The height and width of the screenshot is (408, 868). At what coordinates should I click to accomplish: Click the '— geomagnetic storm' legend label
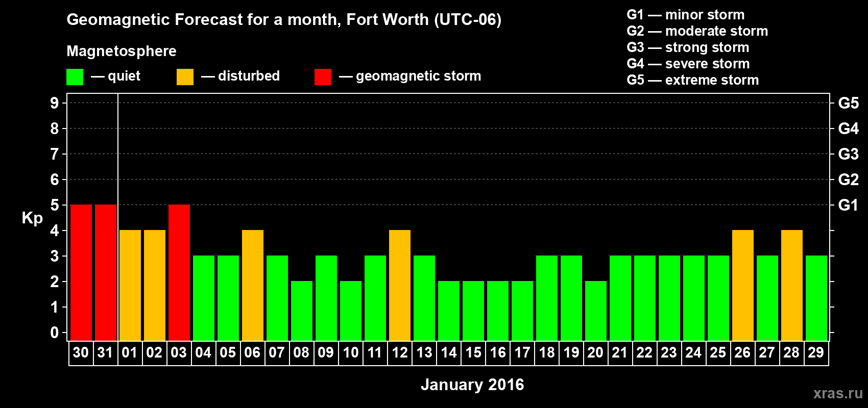(410, 76)
